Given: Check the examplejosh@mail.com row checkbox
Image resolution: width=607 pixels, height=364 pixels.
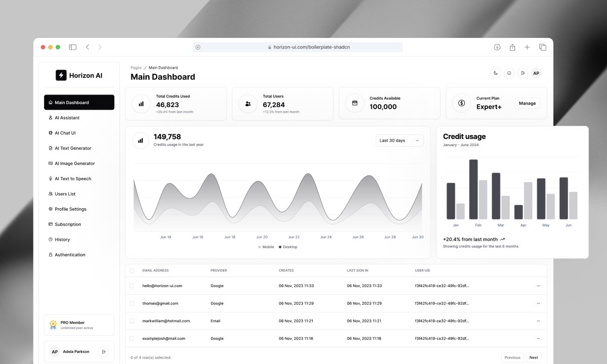Looking at the screenshot, I should pyautogui.click(x=132, y=338).
